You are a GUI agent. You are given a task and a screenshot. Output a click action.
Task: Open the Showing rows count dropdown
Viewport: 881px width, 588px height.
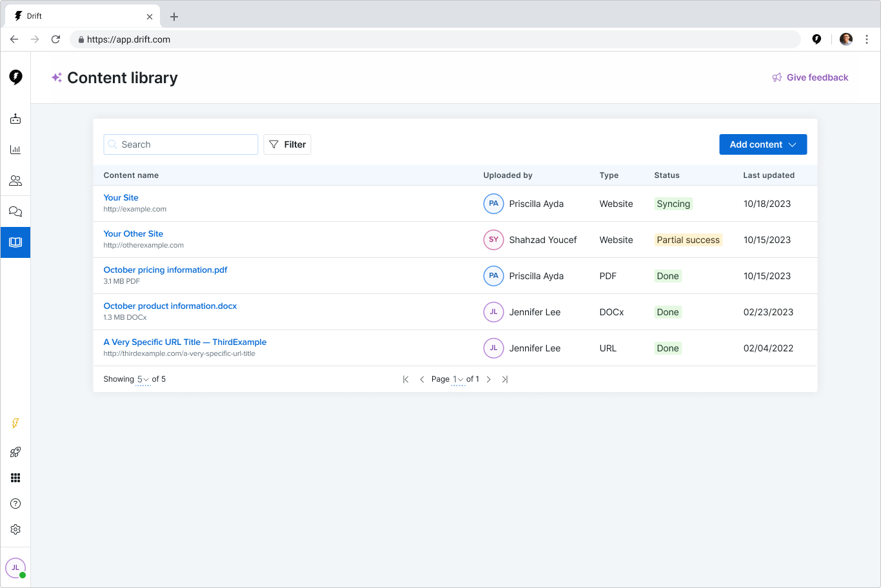coord(143,379)
